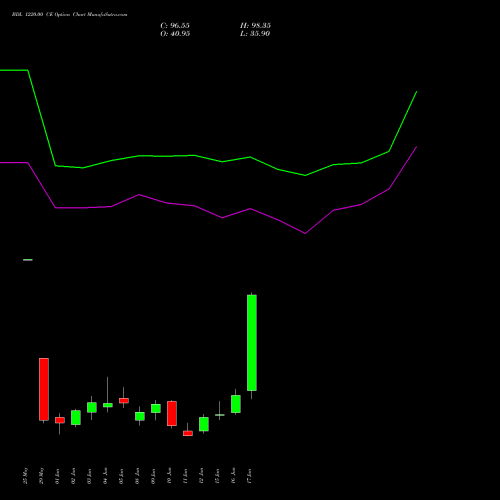This screenshot has height=500, width=500.
Task: Click the 12 Jun date axis label
Action: (202, 476)
